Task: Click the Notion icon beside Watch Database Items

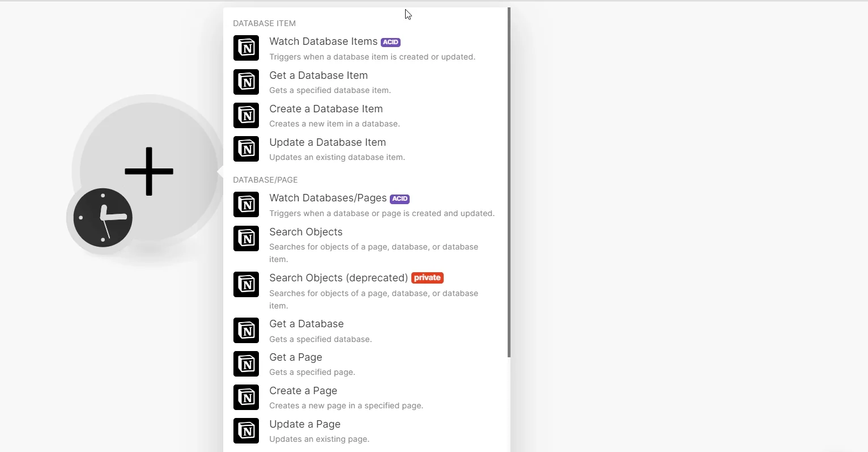Action: click(x=246, y=48)
